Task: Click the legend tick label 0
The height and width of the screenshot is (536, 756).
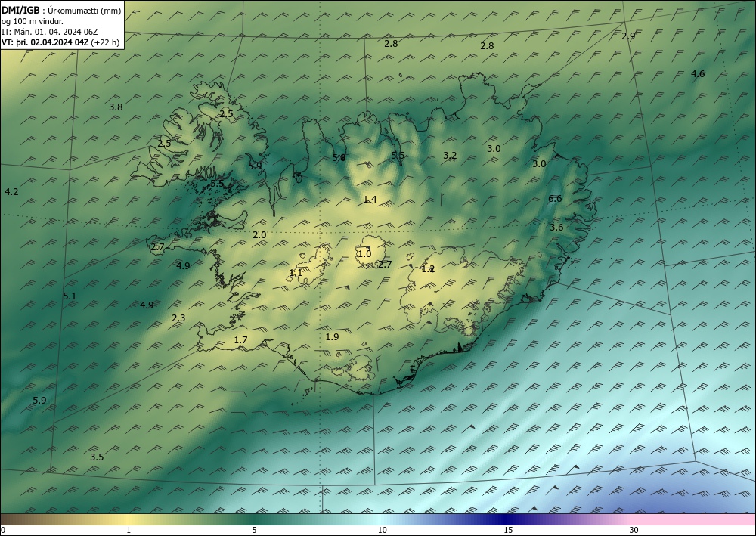Action: pyautogui.click(x=3, y=531)
